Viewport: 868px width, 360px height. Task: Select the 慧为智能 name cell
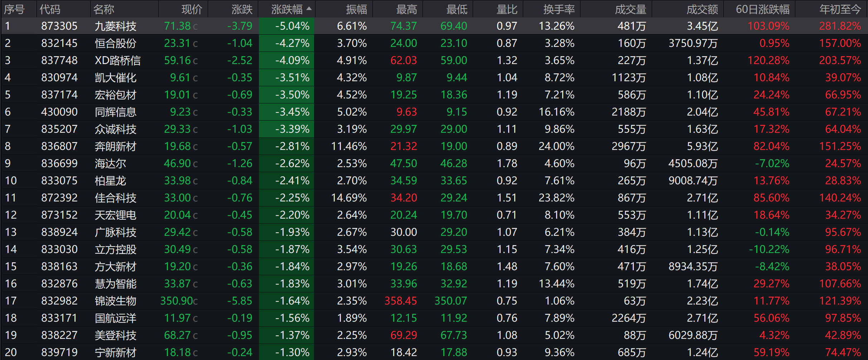coord(116,284)
